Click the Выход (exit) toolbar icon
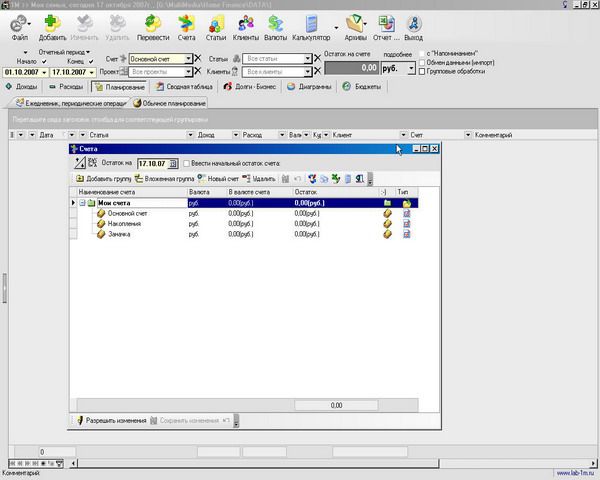 click(x=413, y=27)
